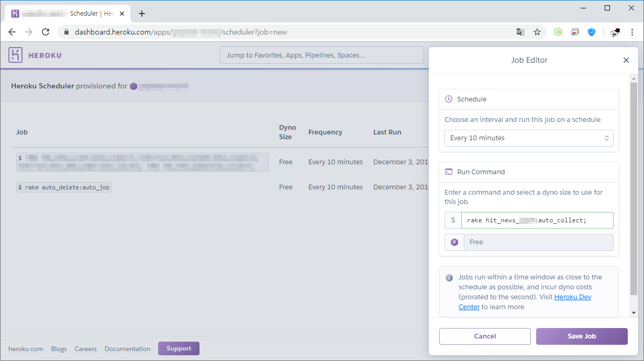Image resolution: width=644 pixels, height=361 pixels.
Task: Open the Documentation footer link
Action: [x=127, y=349]
